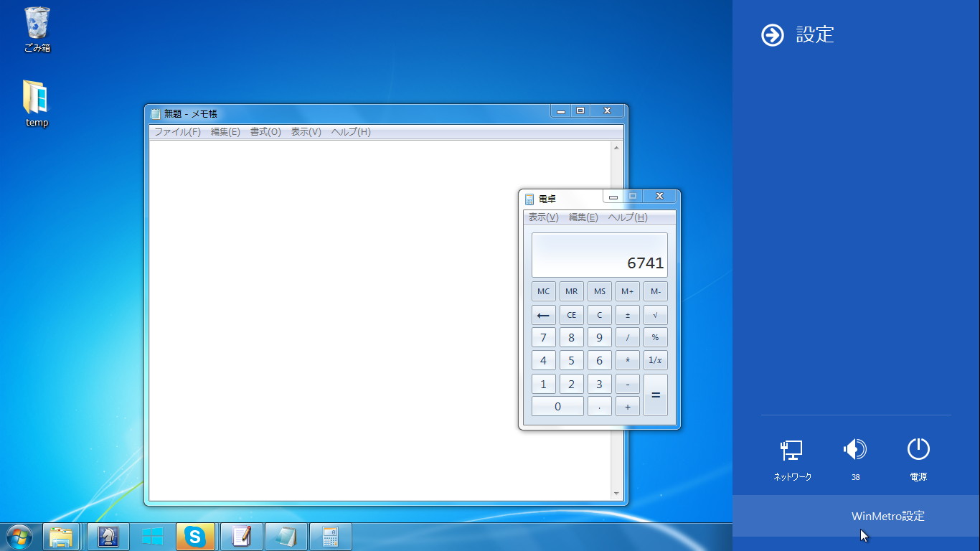Click digit 2 in Calculator
The width and height of the screenshot is (980, 551).
click(571, 384)
